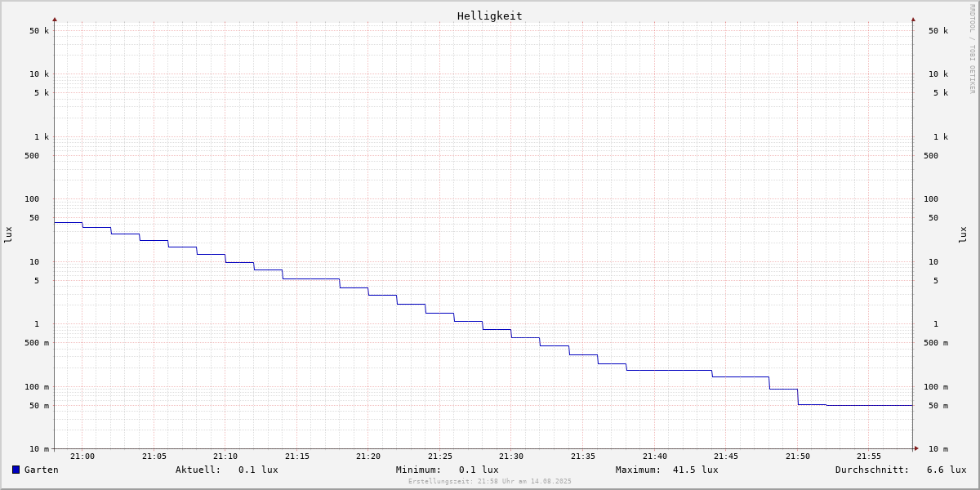980x490 pixels.
Task: Click the 21:00 time axis label
Action: (82, 457)
